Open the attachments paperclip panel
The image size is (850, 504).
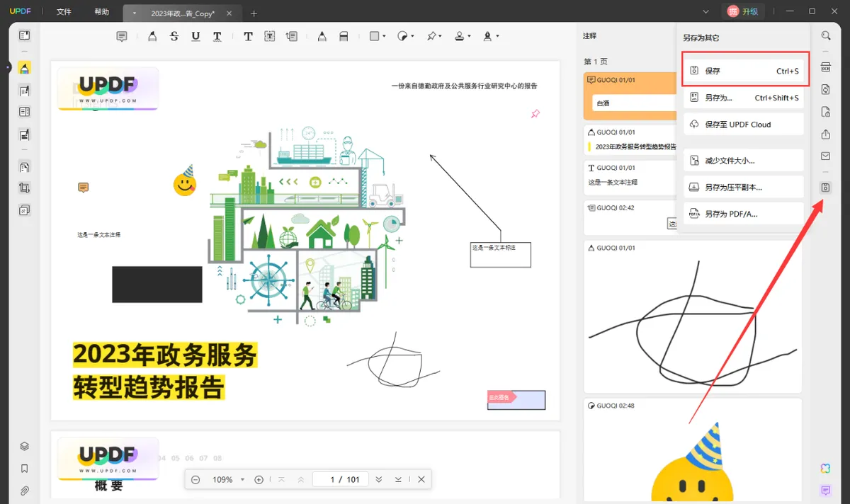pyautogui.click(x=24, y=491)
